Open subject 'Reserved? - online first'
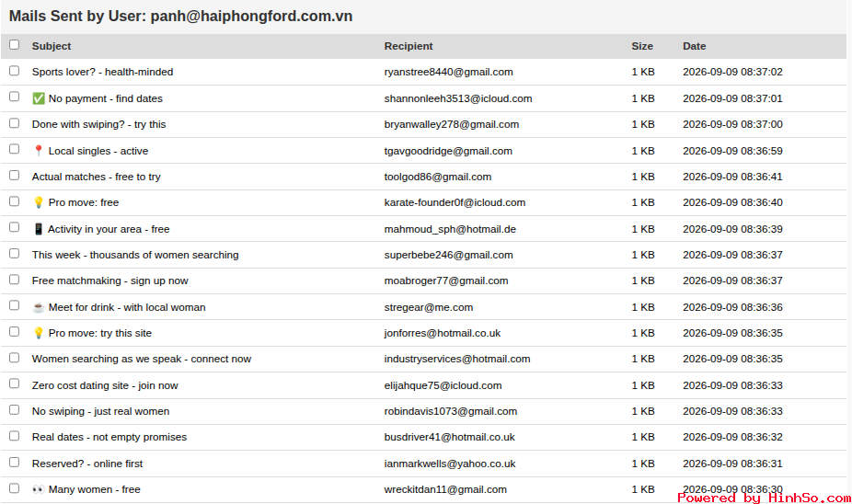 (86, 464)
